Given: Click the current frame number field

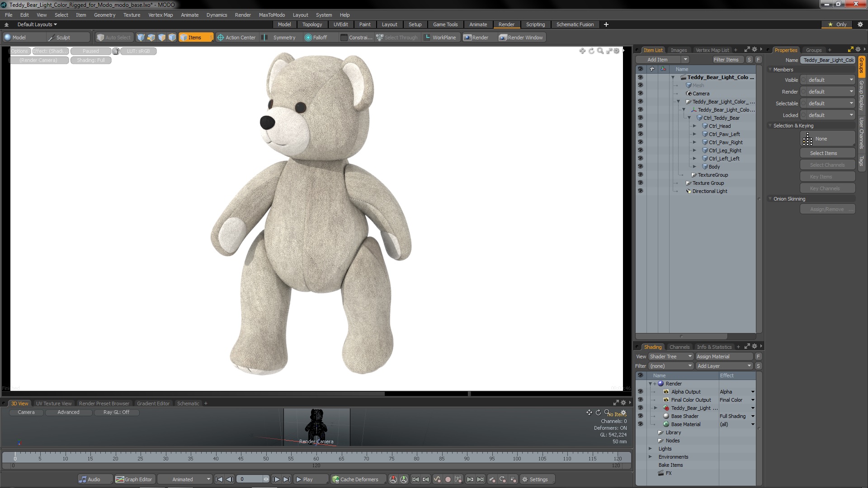Looking at the screenshot, I should coord(250,479).
